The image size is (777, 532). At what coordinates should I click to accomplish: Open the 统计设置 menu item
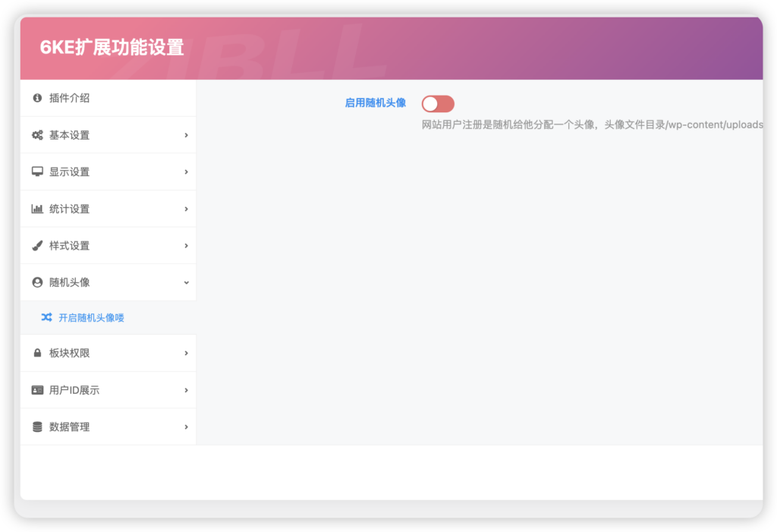(108, 208)
